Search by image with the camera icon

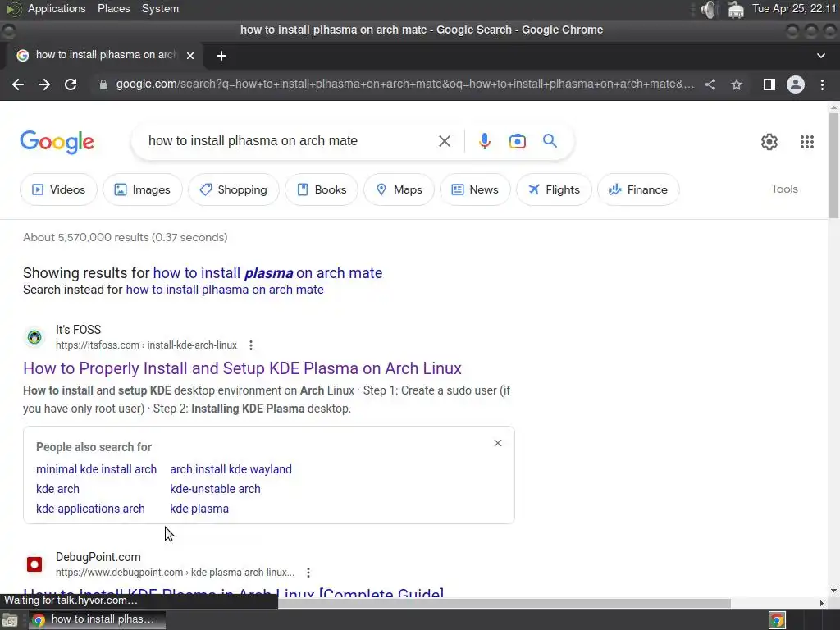coord(518,141)
